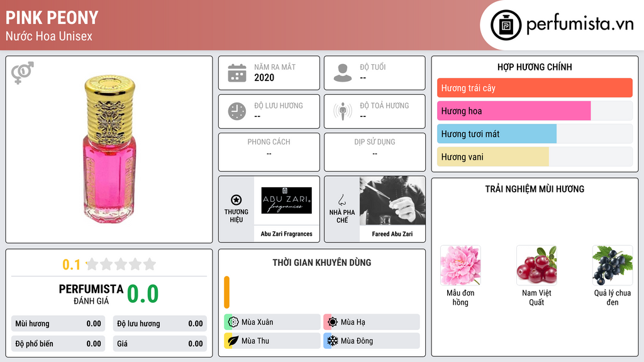This screenshot has width=644, height=362.
Task: Click the Mùa Thu season label
Action: pyautogui.click(x=255, y=341)
